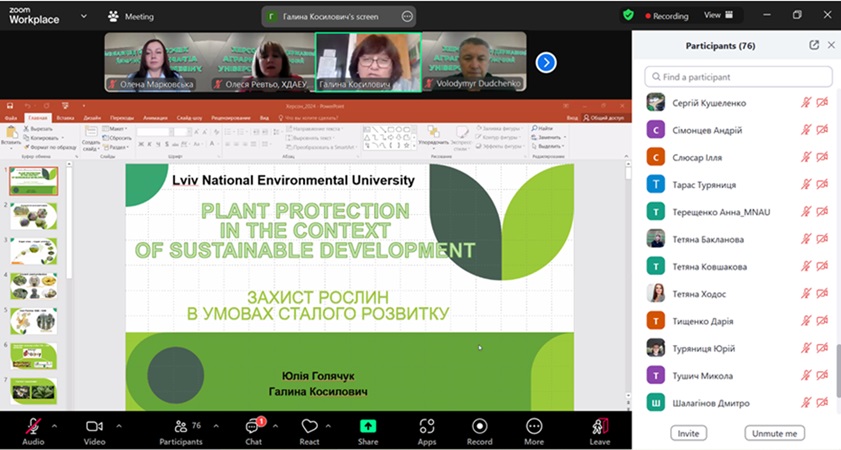Select slide 2 thumbnail in PowerPoint

(x=33, y=216)
